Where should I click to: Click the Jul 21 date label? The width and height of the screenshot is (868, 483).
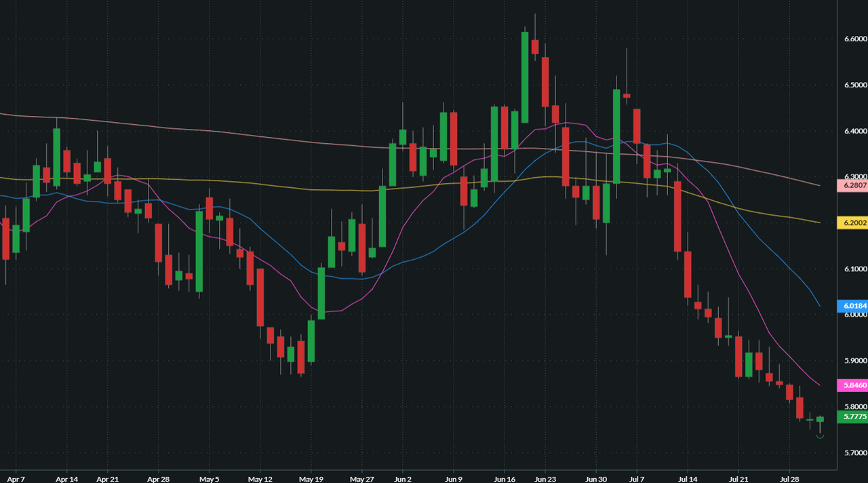point(739,478)
